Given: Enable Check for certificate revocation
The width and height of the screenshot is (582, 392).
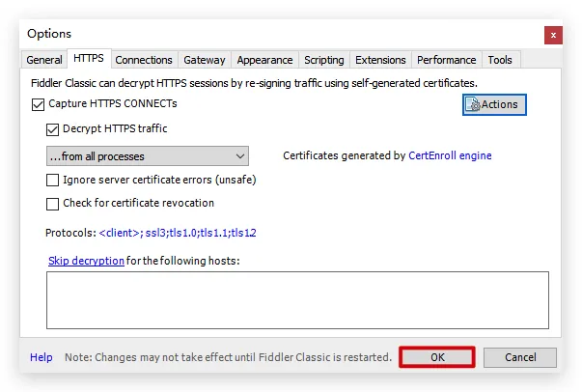Looking at the screenshot, I should 53,204.
